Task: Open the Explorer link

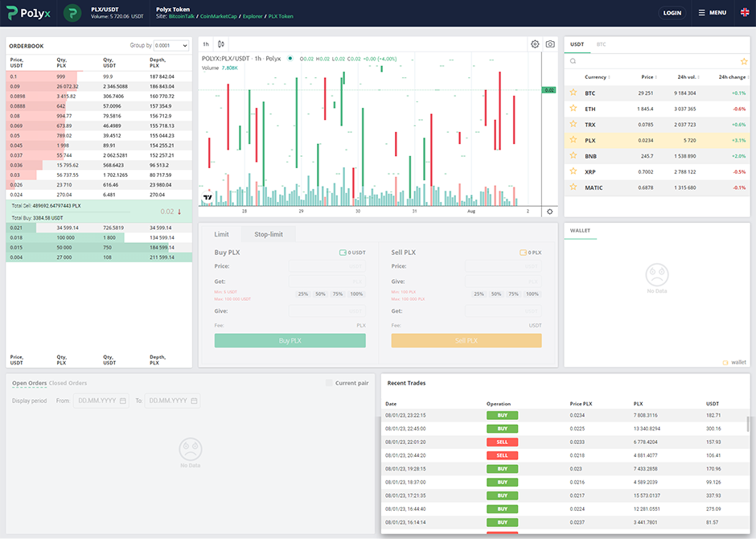Action: (x=253, y=16)
